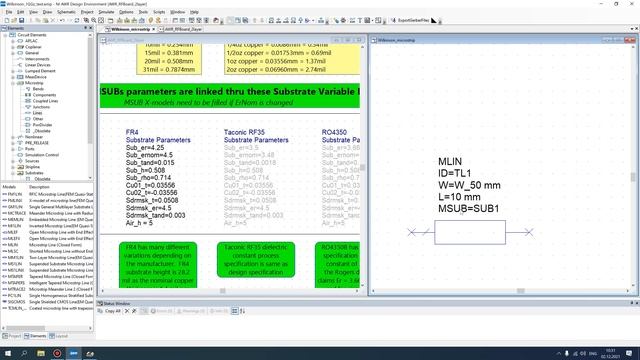Close the Elements panel

pyautogui.click(x=90, y=28)
